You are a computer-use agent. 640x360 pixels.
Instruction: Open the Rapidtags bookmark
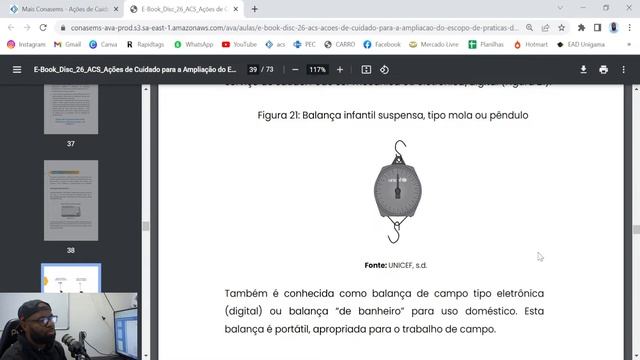145,44
